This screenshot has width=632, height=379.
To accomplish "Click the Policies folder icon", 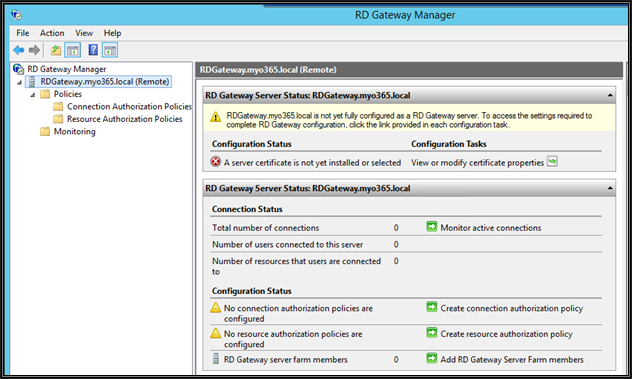I will [x=45, y=94].
